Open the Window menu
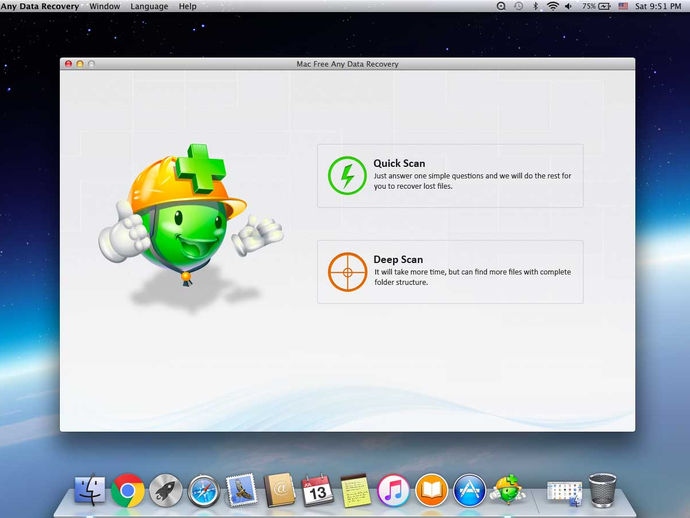 click(105, 6)
